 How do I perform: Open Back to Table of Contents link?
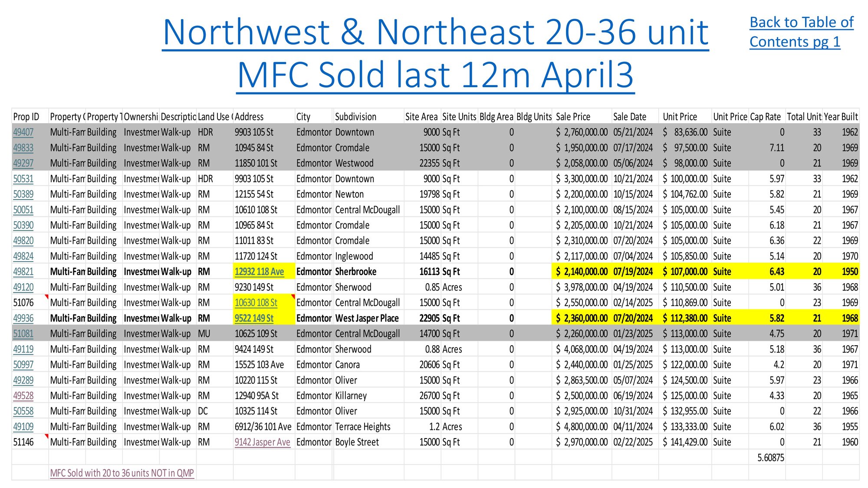coord(801,32)
